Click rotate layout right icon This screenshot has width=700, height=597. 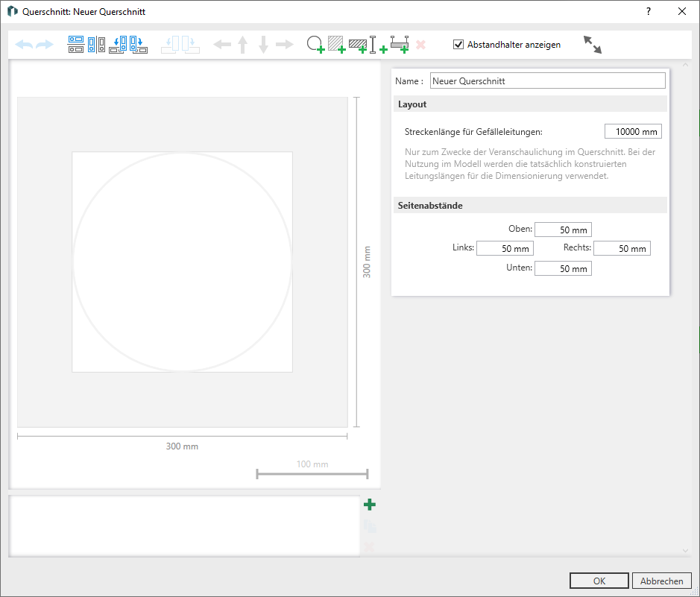pyautogui.click(x=139, y=45)
